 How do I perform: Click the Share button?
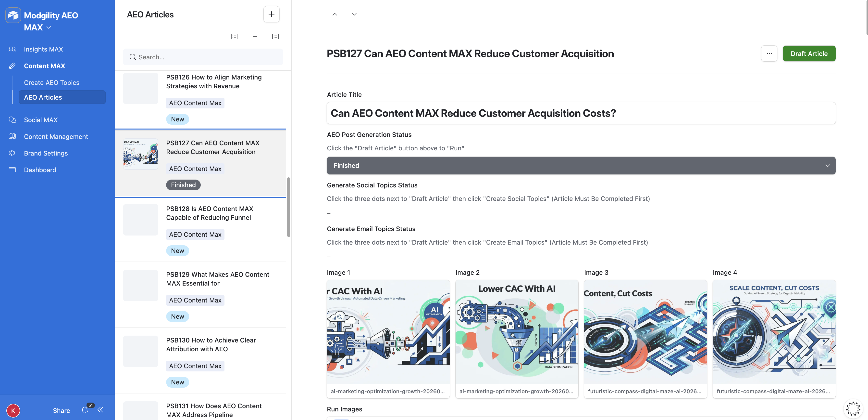coord(61,410)
